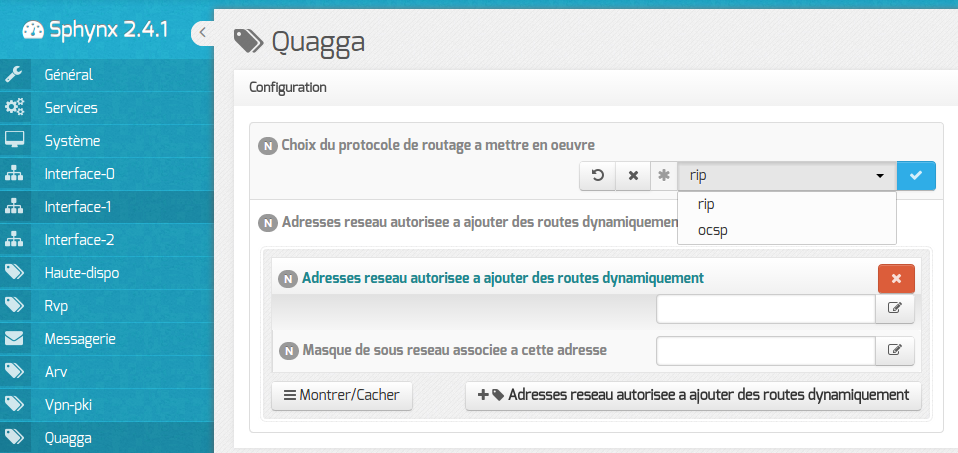This screenshot has height=453, width=958.
Task: Navigate to Rvp section
Action: coord(107,306)
